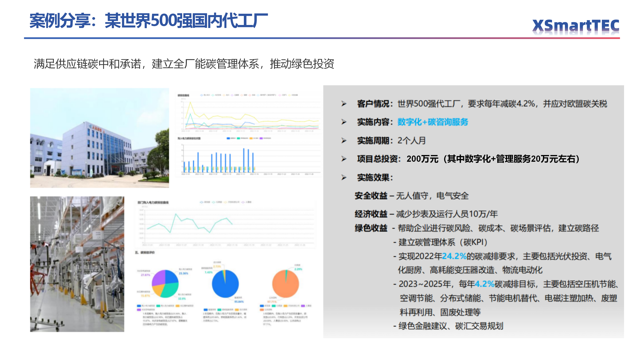The image size is (644, 362).
Task: Click the arrow bullet beside 实施内容
Action: 344,122
